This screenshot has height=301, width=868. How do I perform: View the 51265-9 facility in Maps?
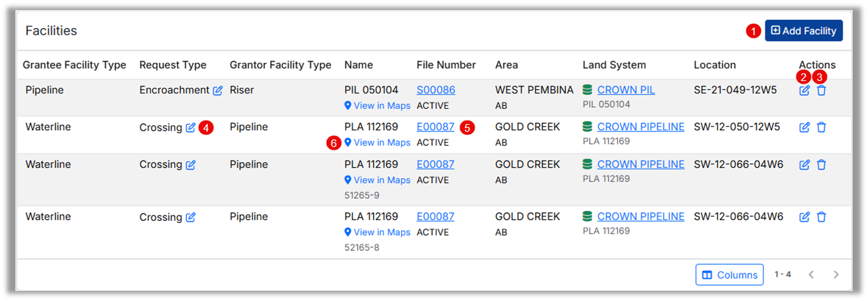pyautogui.click(x=378, y=180)
